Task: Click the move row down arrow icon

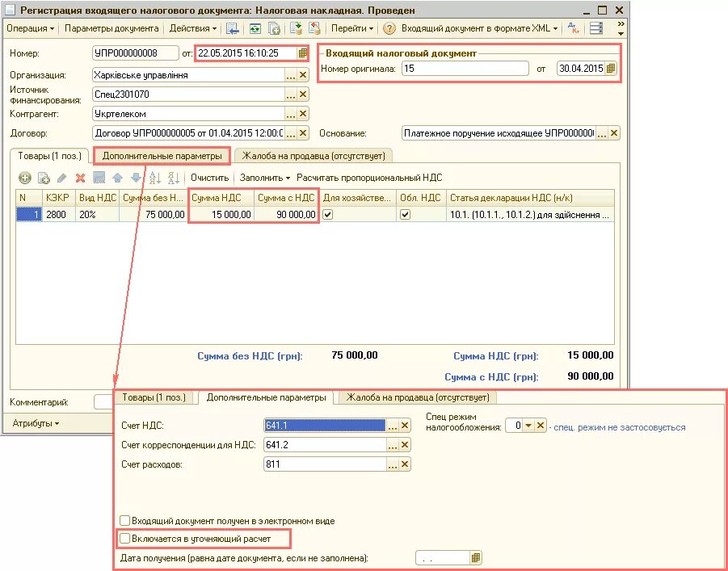Action: click(136, 178)
